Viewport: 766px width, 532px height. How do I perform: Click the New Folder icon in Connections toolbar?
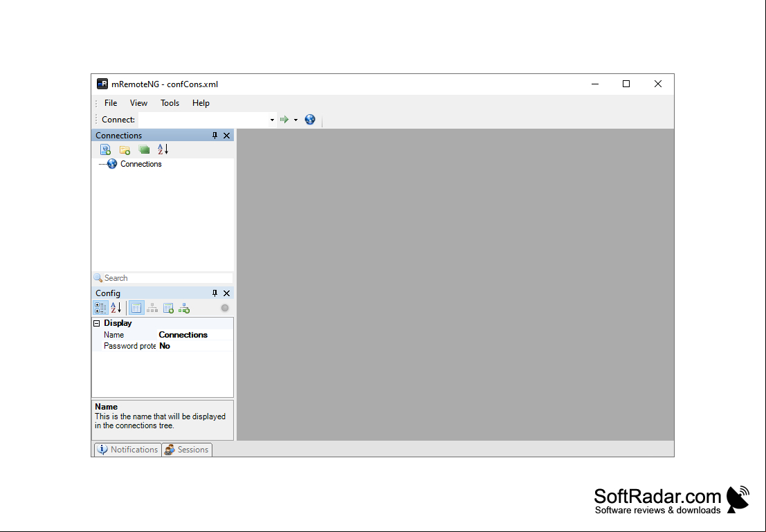click(125, 149)
